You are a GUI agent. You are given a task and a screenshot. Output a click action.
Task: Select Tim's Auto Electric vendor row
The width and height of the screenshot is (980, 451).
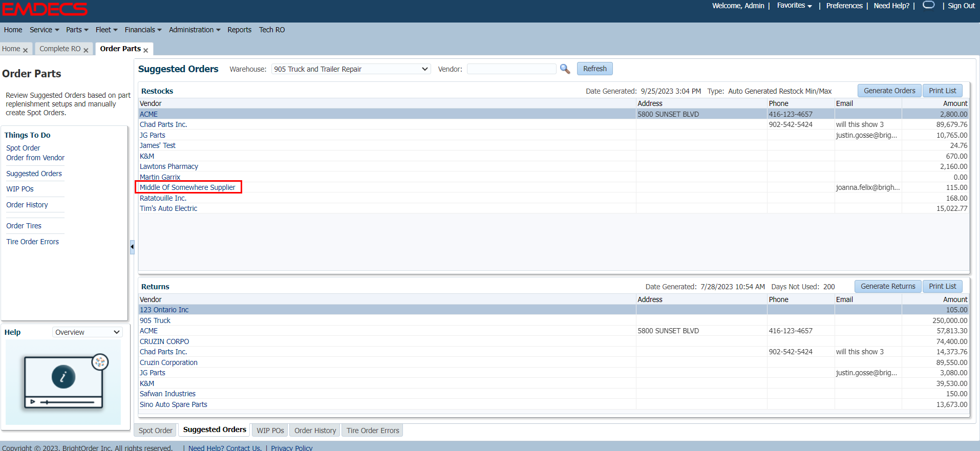tap(553, 208)
